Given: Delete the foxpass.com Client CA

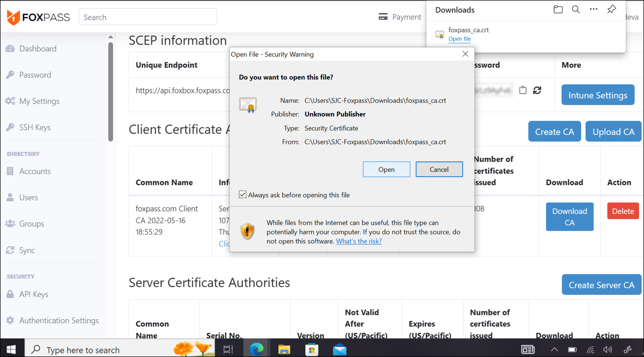Looking at the screenshot, I should 622,211.
